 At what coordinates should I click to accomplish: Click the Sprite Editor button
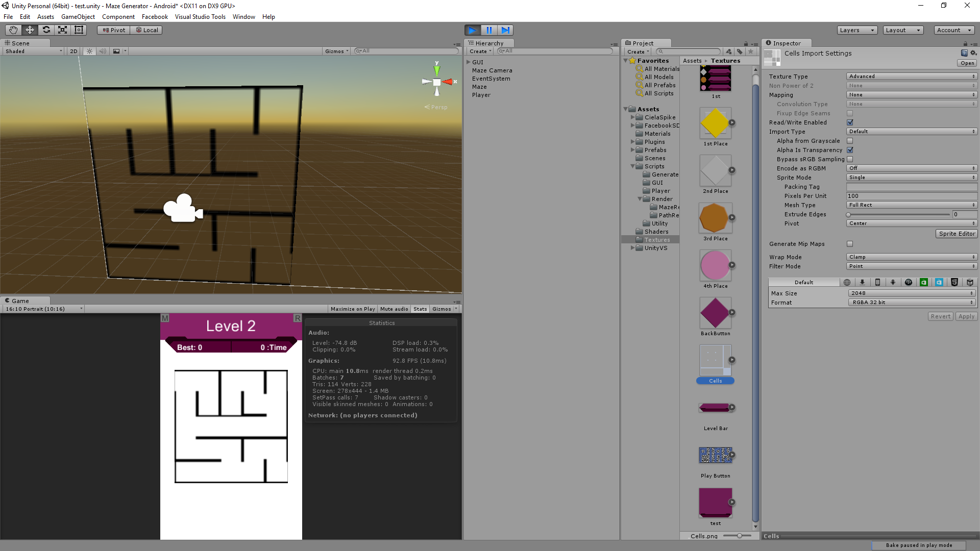coord(957,234)
